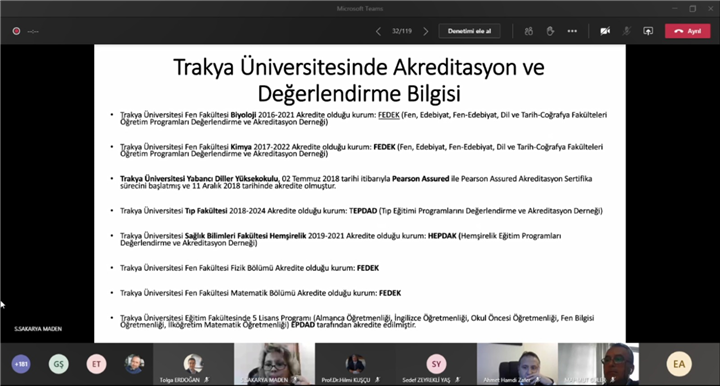720x386 pixels.
Task: Click the red recording indicator icon
Action: (x=17, y=31)
